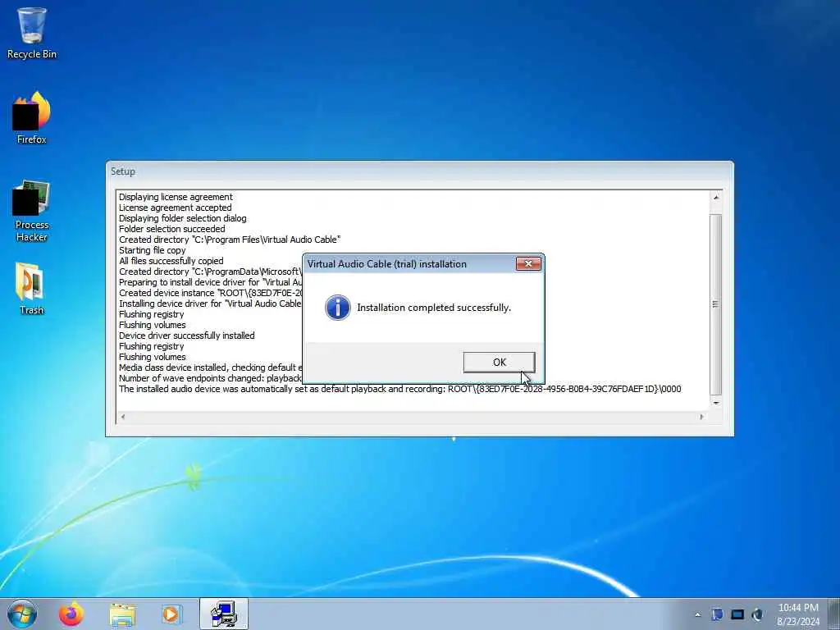The width and height of the screenshot is (840, 630).
Task: Click the 'installed audio device was automatically set' line
Action: click(399, 389)
